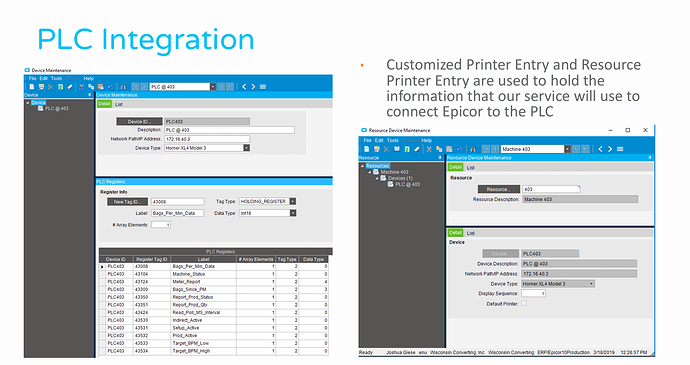Click Delete X in Resource Device Maintenance toolbar

[x=386, y=149]
